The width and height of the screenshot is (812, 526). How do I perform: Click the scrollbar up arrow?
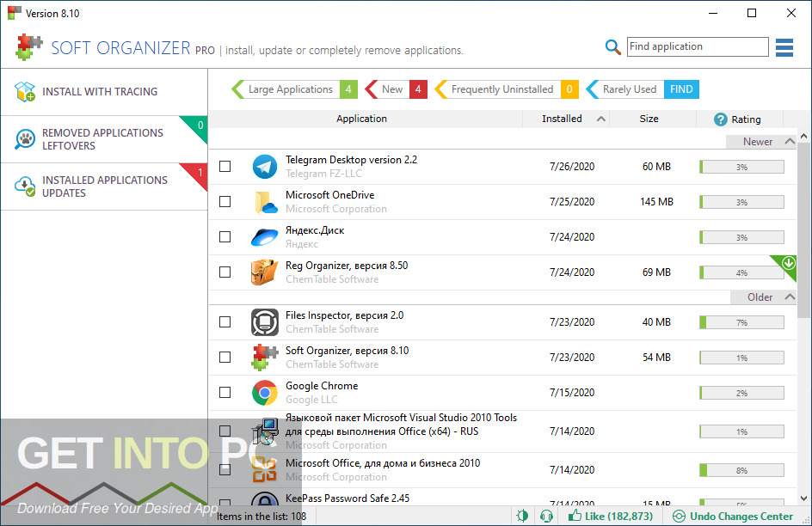(803, 137)
